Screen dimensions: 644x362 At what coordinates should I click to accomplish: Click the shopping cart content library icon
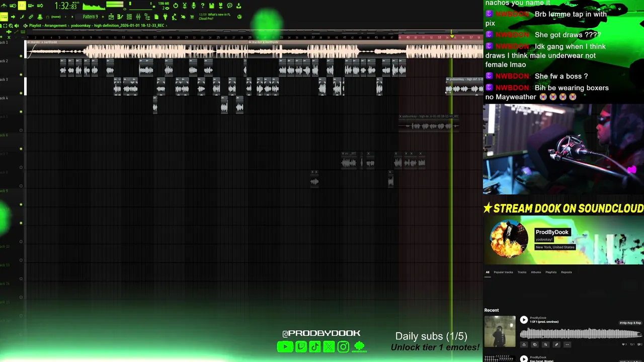(x=192, y=17)
